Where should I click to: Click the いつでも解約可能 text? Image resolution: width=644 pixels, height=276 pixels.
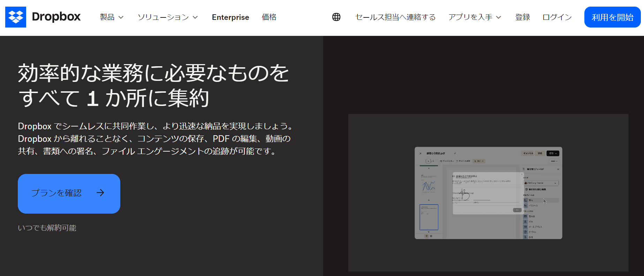[x=47, y=228]
